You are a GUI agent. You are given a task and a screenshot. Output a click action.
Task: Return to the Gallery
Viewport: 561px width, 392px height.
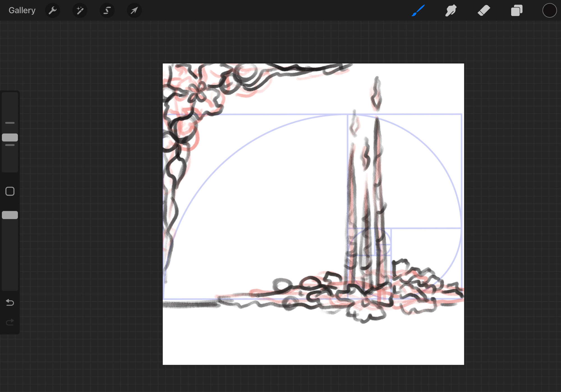(22, 10)
